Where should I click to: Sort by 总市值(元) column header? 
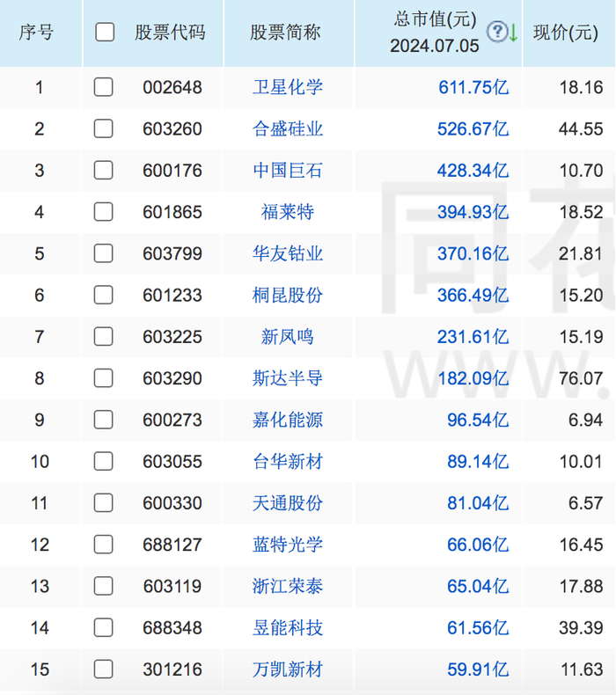435,33
